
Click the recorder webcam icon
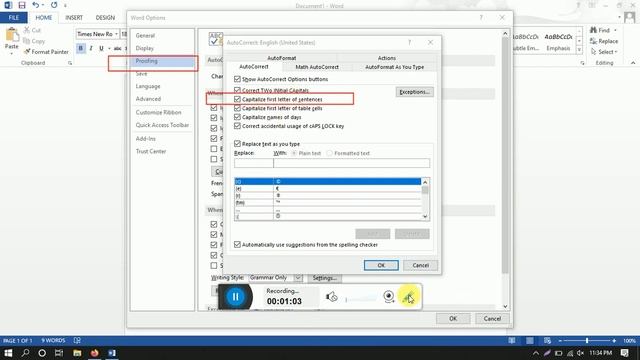click(x=389, y=297)
